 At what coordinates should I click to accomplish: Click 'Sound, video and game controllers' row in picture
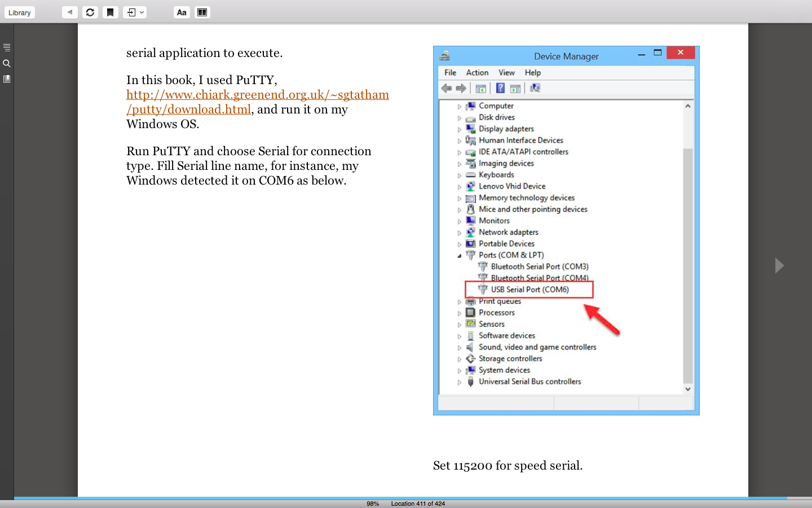point(531,347)
